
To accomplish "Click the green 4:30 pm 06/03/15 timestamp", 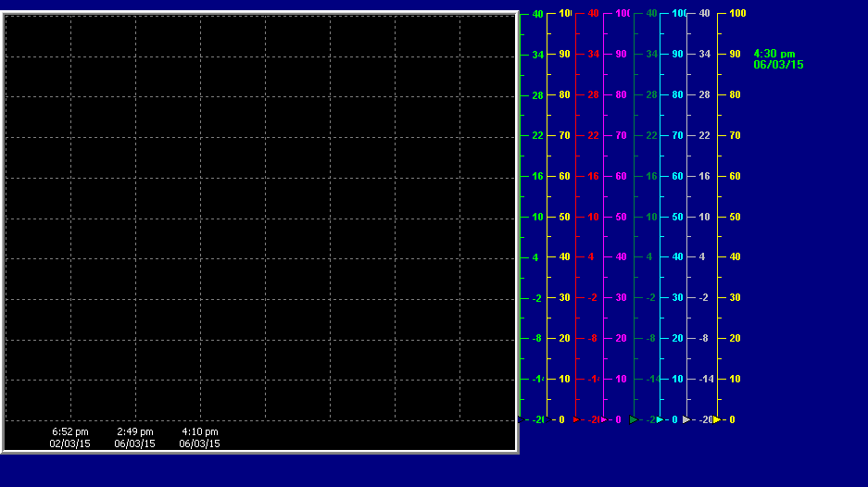I will (778, 59).
